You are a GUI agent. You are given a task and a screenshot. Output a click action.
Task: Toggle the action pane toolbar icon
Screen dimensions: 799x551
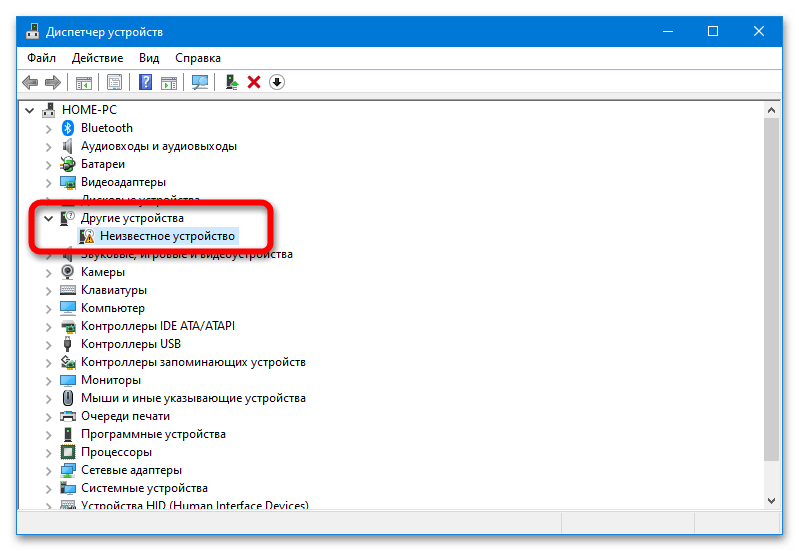(x=169, y=82)
